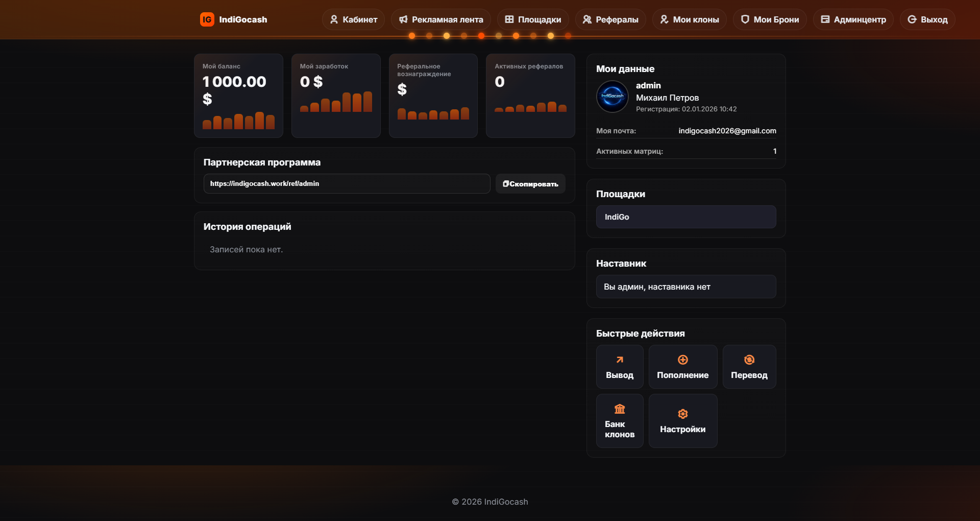Open the Рекламная лента page
The image size is (980, 521).
(x=440, y=19)
